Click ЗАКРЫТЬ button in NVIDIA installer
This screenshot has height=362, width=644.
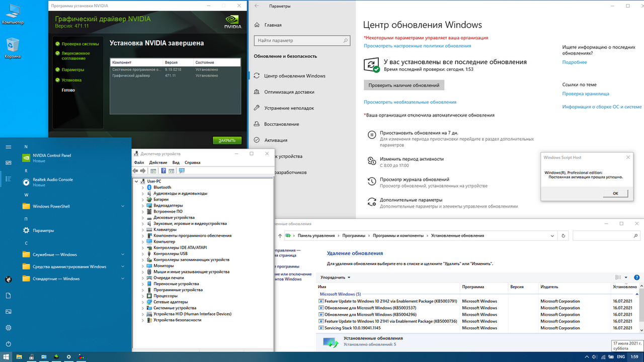[x=227, y=140]
